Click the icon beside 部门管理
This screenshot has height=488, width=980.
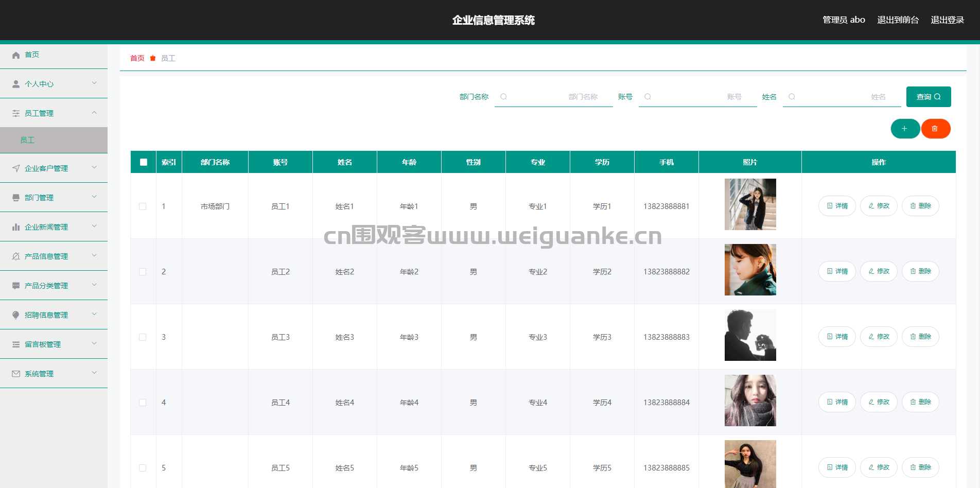click(x=16, y=198)
